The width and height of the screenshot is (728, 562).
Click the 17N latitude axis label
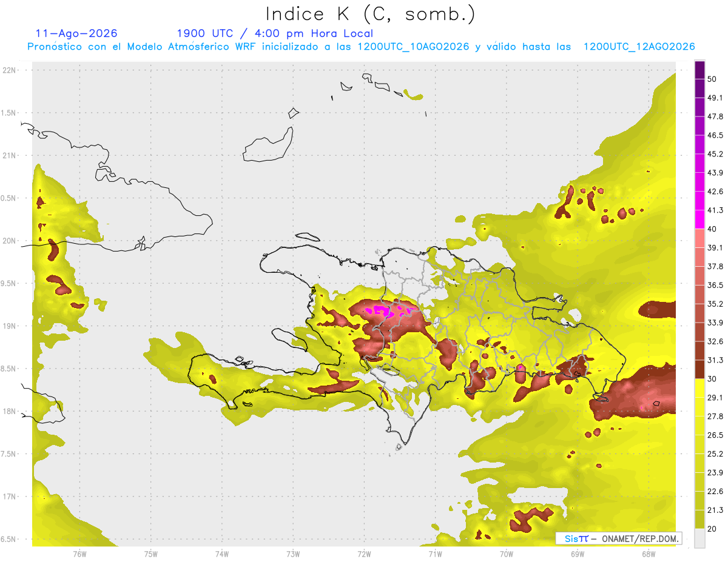(x=10, y=497)
